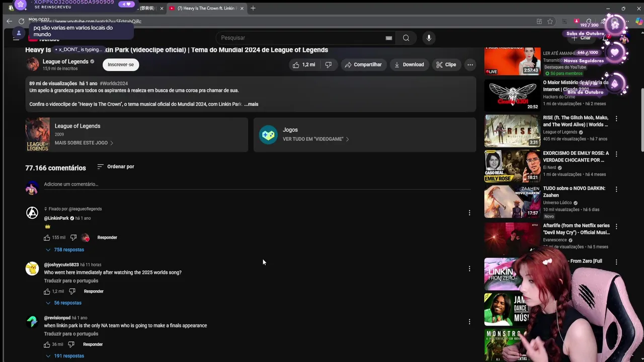Screen dimensions: 644x362
Task: Open options for Afterlife video
Action: [616, 227]
